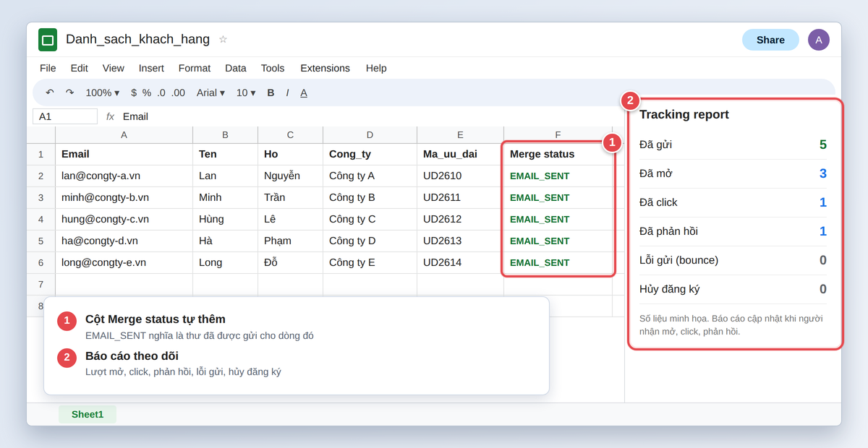The image size is (868, 448).
Task: Select cell lan@congty-a.vn
Action: 124,176
